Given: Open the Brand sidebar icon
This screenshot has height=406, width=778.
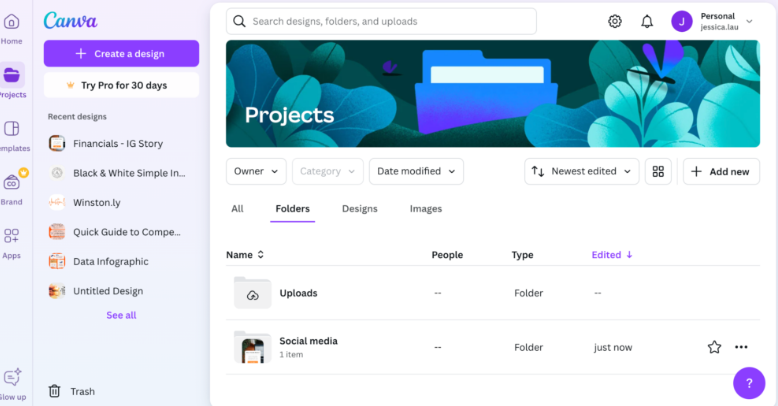Looking at the screenshot, I should click(x=11, y=183).
